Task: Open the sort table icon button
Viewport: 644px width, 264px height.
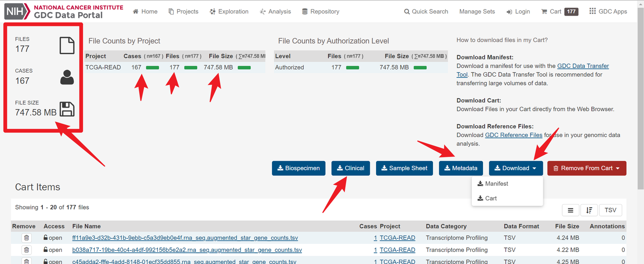Action: click(589, 210)
